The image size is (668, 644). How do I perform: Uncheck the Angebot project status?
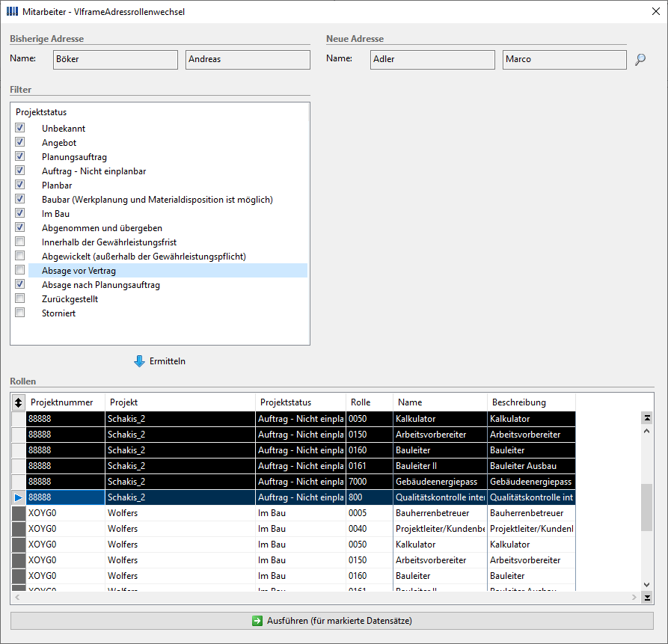point(20,142)
